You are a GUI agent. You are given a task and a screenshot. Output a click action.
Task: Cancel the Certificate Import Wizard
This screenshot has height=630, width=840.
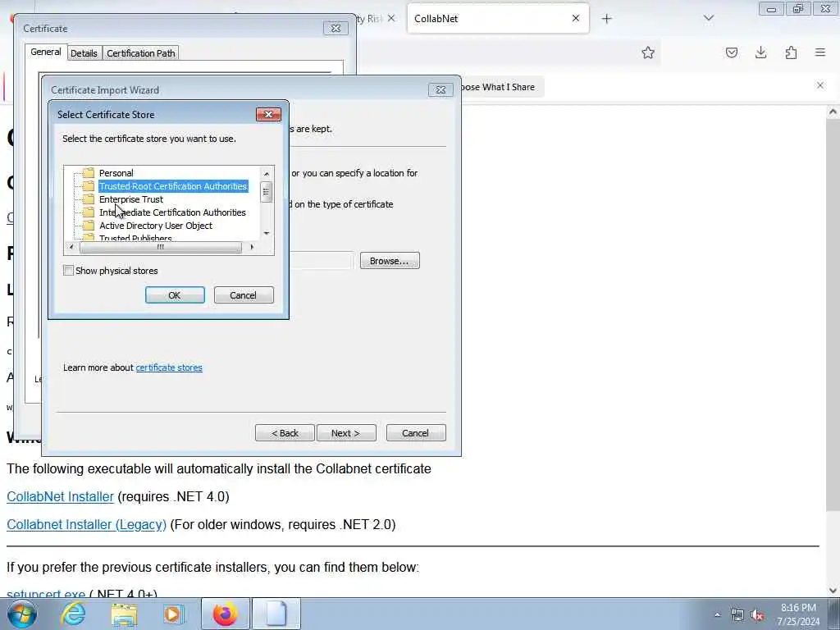click(416, 433)
